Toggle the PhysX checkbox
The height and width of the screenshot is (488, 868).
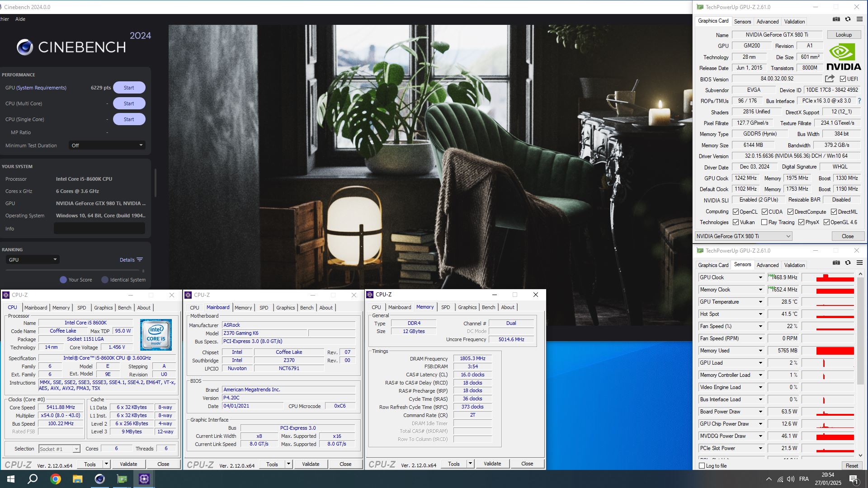click(801, 222)
